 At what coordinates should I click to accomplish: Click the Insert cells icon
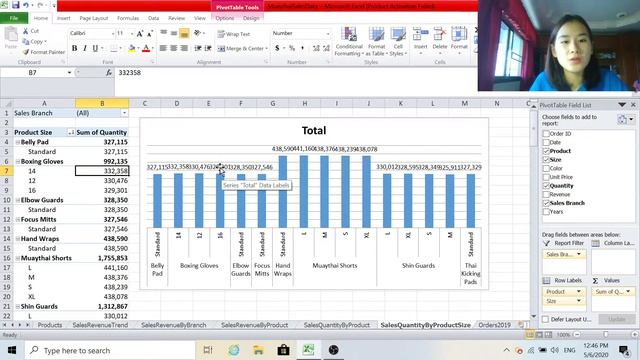420,34
